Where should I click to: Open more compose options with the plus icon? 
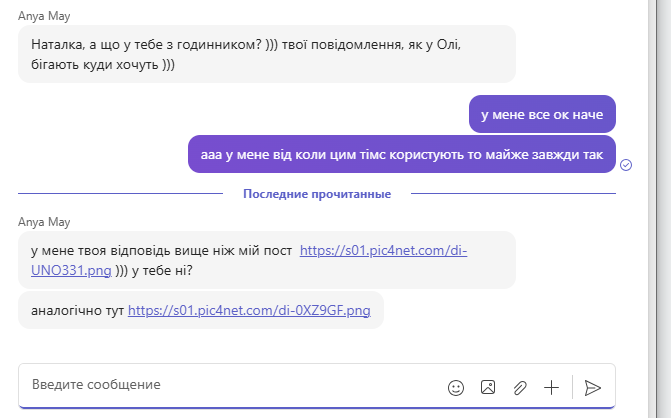pyautogui.click(x=551, y=388)
